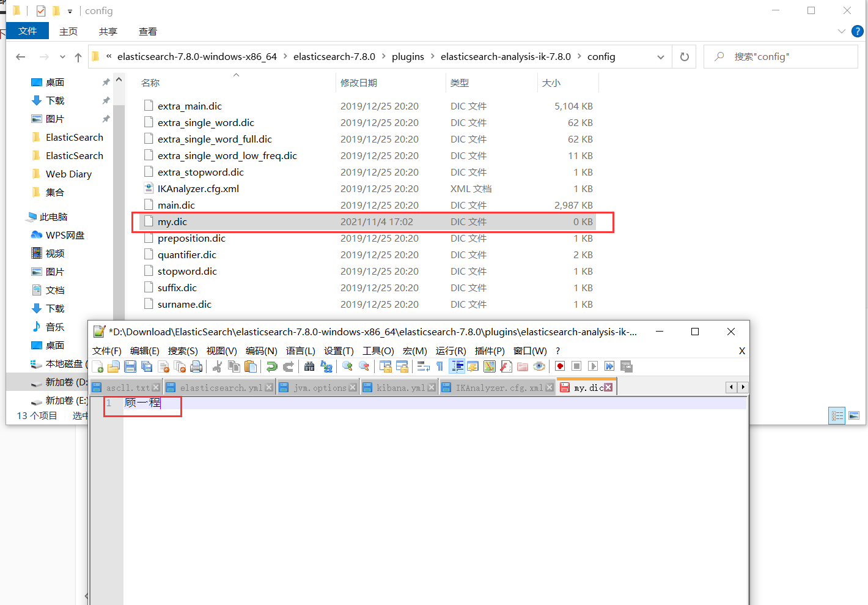Viewport: 868px width, 605px height.
Task: Undo the last edit in my.dic
Action: tap(272, 366)
